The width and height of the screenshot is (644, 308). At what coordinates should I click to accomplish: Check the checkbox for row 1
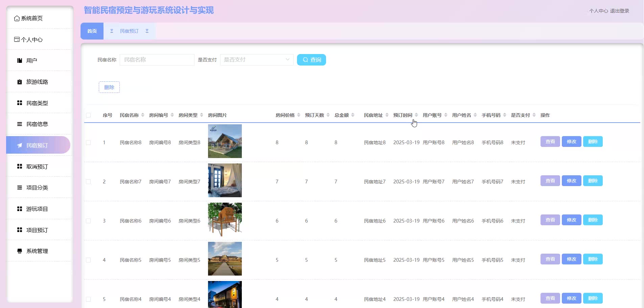(88, 143)
